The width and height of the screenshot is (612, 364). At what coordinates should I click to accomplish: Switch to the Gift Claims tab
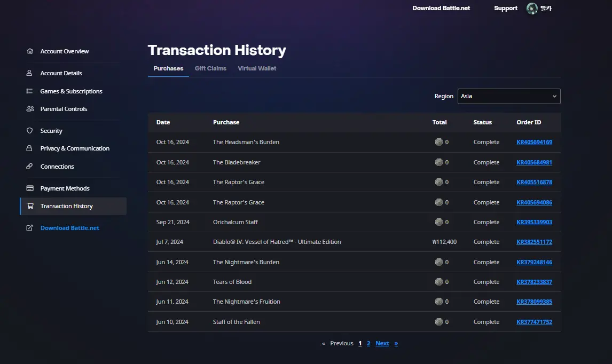pyautogui.click(x=210, y=68)
